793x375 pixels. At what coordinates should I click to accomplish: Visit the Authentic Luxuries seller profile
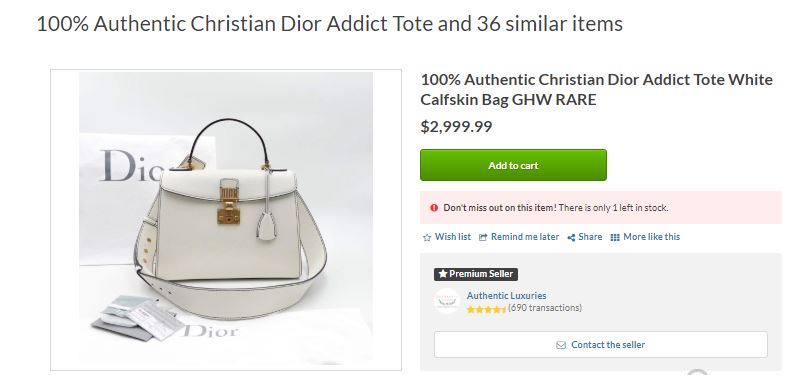tap(506, 296)
